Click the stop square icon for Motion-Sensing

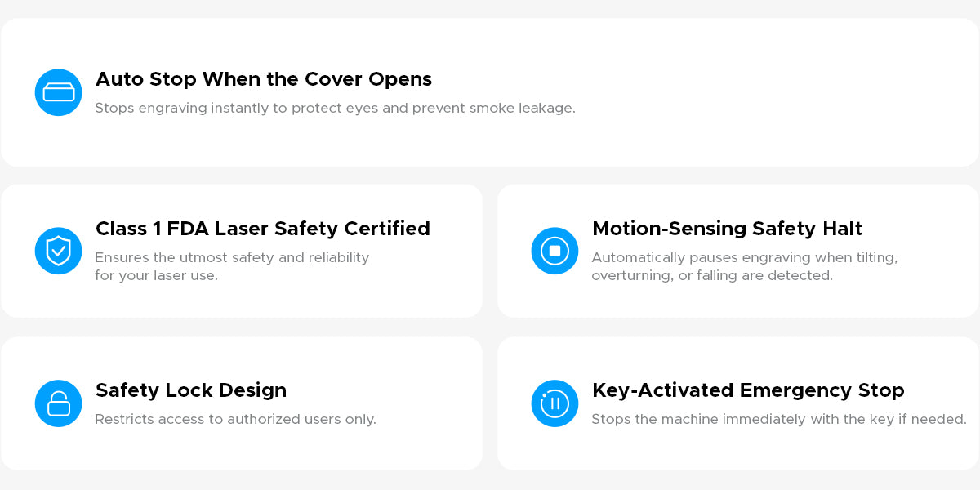pyautogui.click(x=555, y=251)
